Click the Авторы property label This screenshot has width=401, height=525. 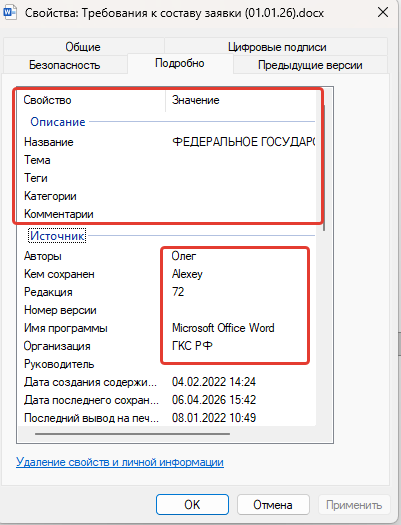click(x=43, y=256)
